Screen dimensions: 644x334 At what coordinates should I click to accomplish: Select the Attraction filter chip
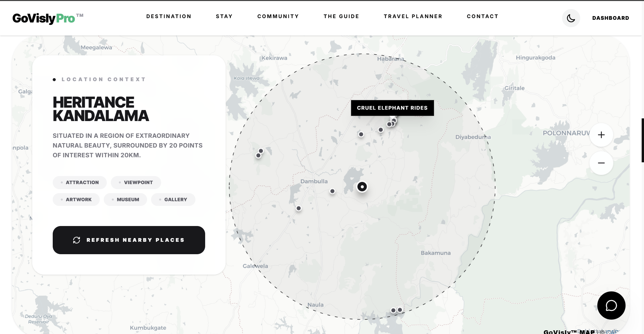pyautogui.click(x=80, y=182)
